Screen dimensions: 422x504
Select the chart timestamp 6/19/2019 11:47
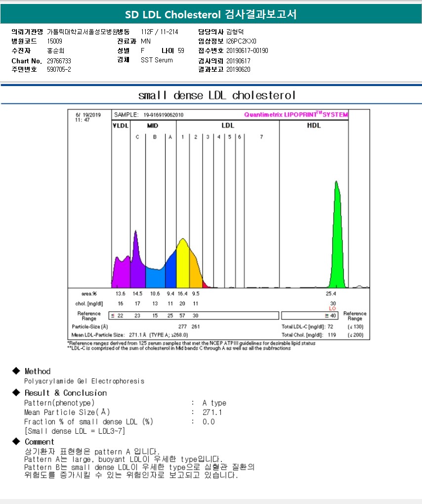click(x=87, y=117)
